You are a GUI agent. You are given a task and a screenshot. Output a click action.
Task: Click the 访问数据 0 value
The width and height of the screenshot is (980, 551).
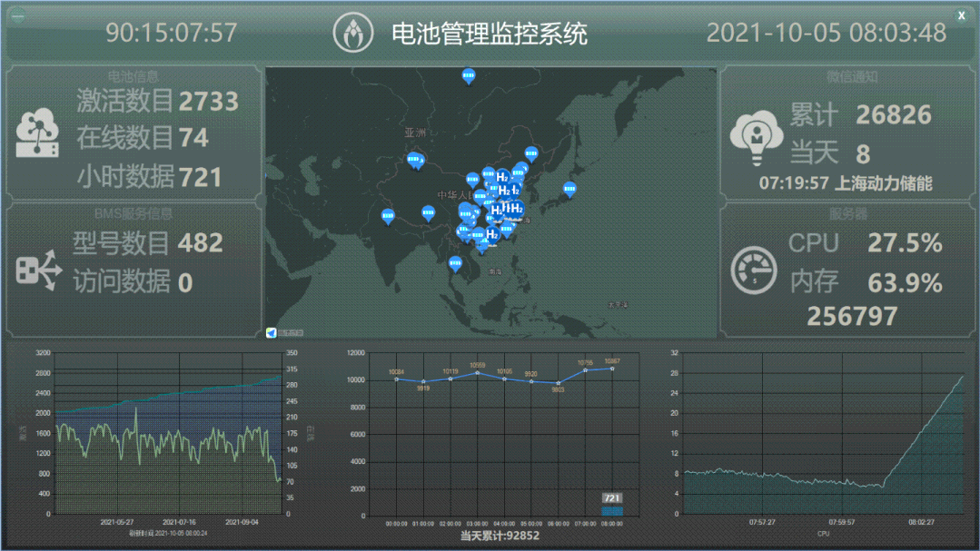[185, 283]
